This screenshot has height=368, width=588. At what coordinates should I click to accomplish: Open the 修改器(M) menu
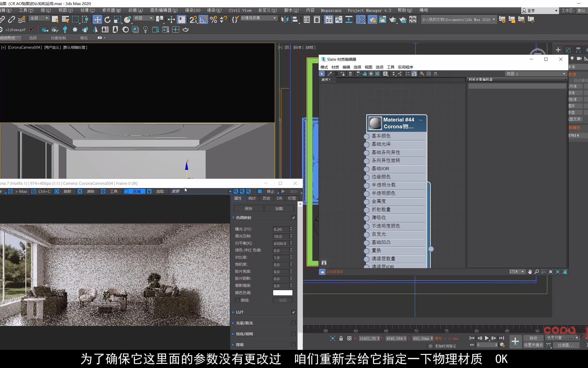pyautogui.click(x=112, y=10)
